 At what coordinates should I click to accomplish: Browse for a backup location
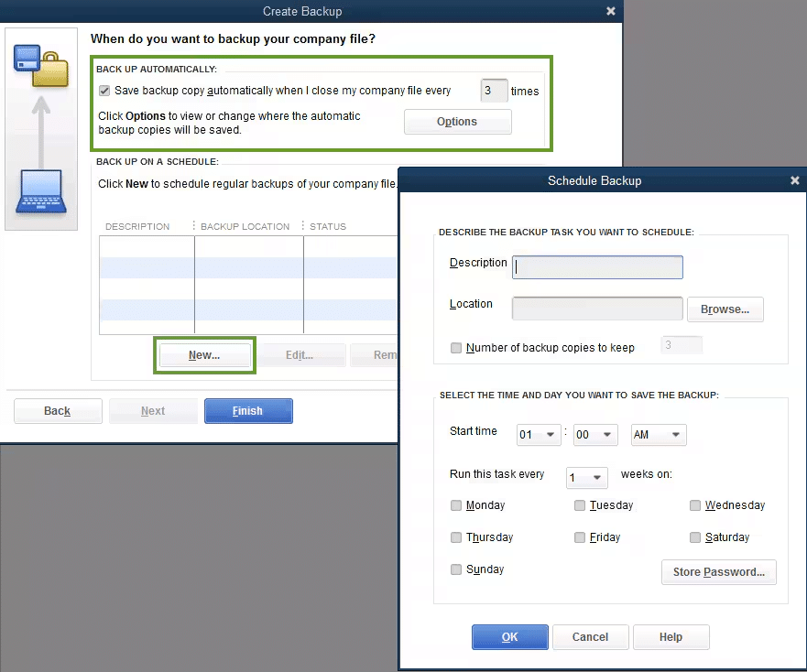point(725,309)
